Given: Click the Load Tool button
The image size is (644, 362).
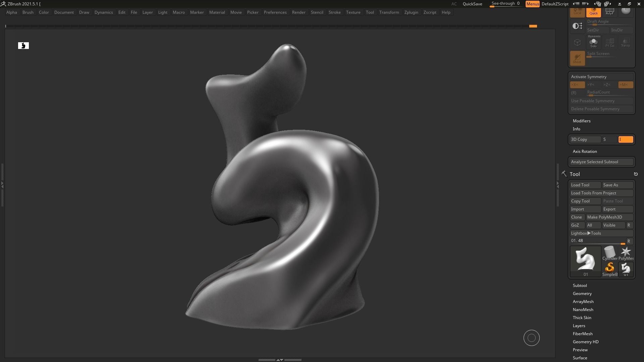Looking at the screenshot, I should click(x=585, y=185).
